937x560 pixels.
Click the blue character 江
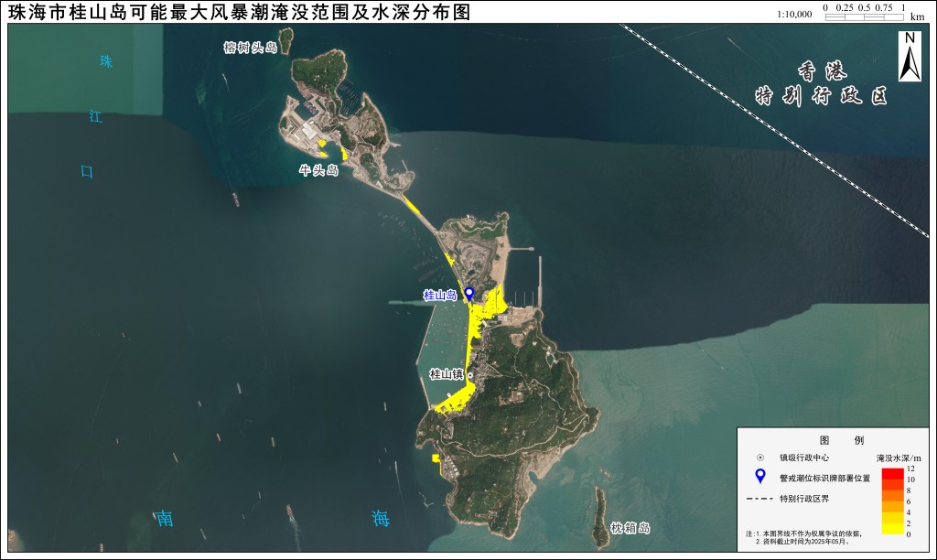point(95,116)
